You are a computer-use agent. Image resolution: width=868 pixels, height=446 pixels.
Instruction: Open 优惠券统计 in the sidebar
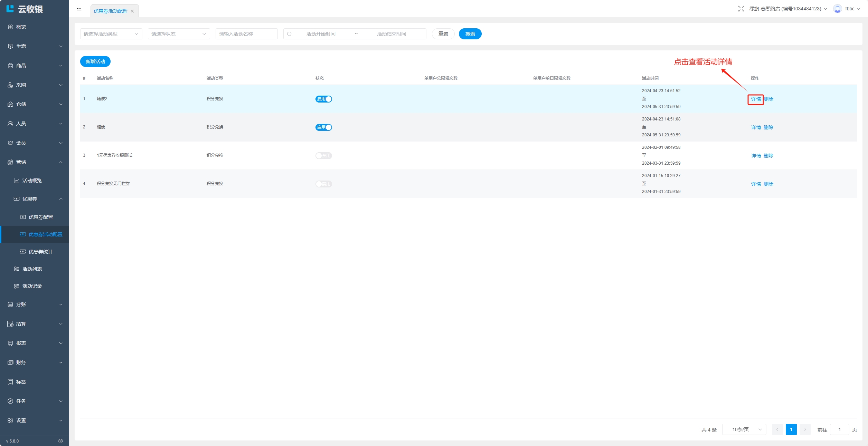[40, 252]
